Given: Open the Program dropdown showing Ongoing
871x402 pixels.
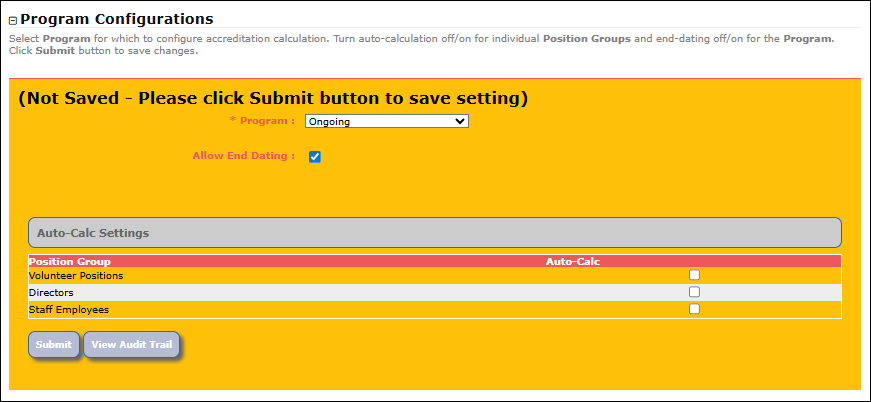Looking at the screenshot, I should 387,121.
